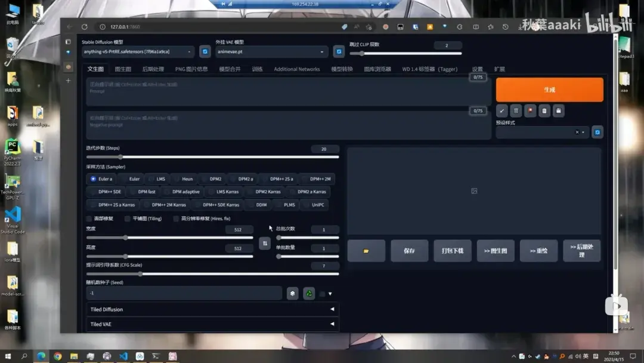Randomize seed with the dice icon
This screenshot has height=363, width=644.
click(292, 293)
